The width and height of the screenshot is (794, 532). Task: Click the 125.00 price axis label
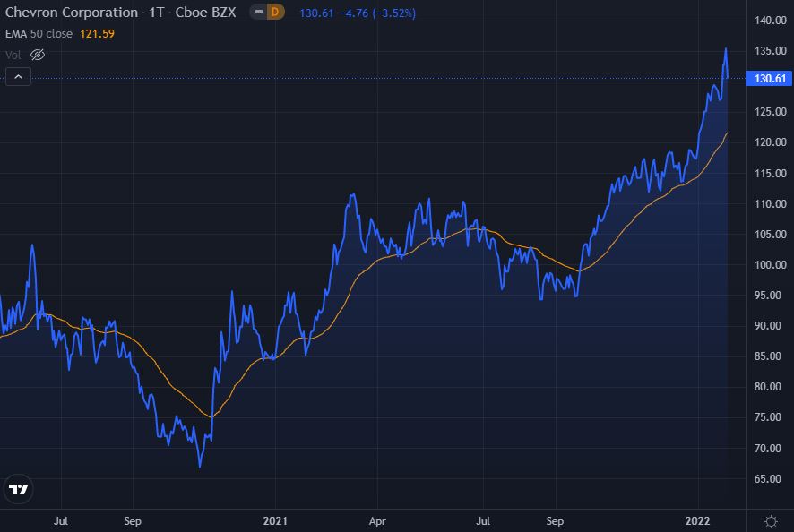click(x=770, y=111)
